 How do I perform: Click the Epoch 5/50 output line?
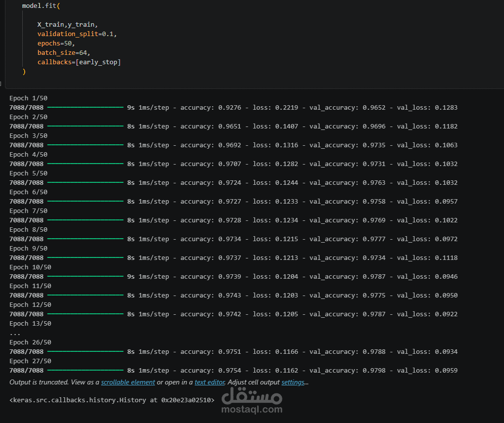pos(28,173)
